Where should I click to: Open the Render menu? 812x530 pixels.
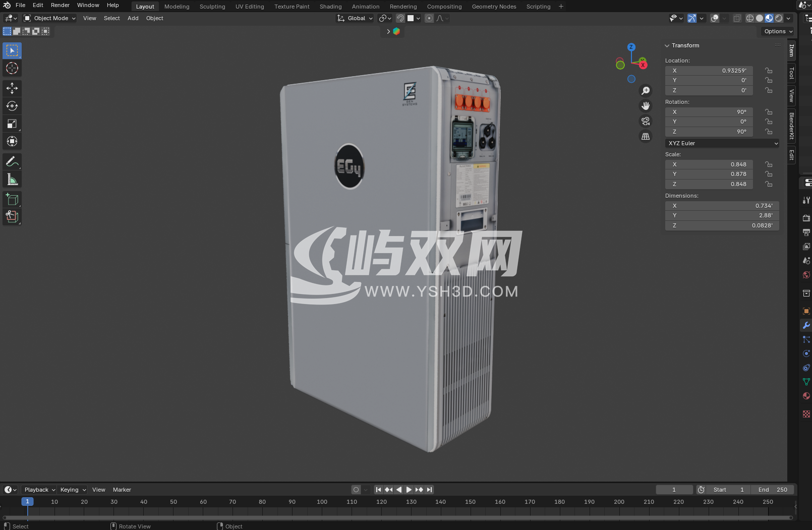click(x=60, y=5)
